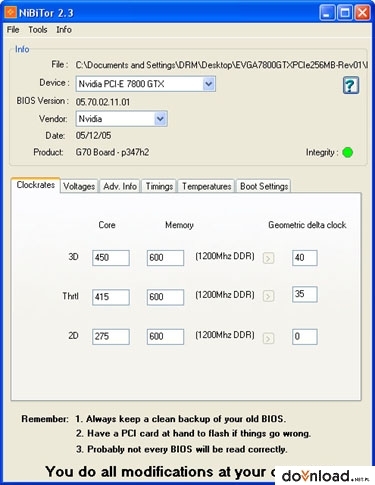Click the 3D Core clock field showing 450
This screenshot has width=375, height=485.
[111, 258]
